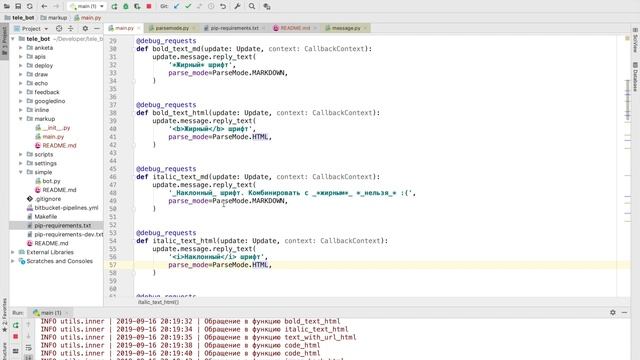Stop the process with the red square in top toolbar
This screenshot has height=360, width=640.
tap(149, 6)
